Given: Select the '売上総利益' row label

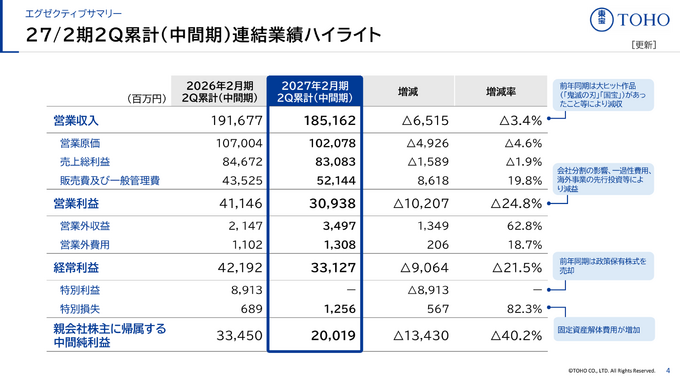Looking at the screenshot, I should 85,162.
